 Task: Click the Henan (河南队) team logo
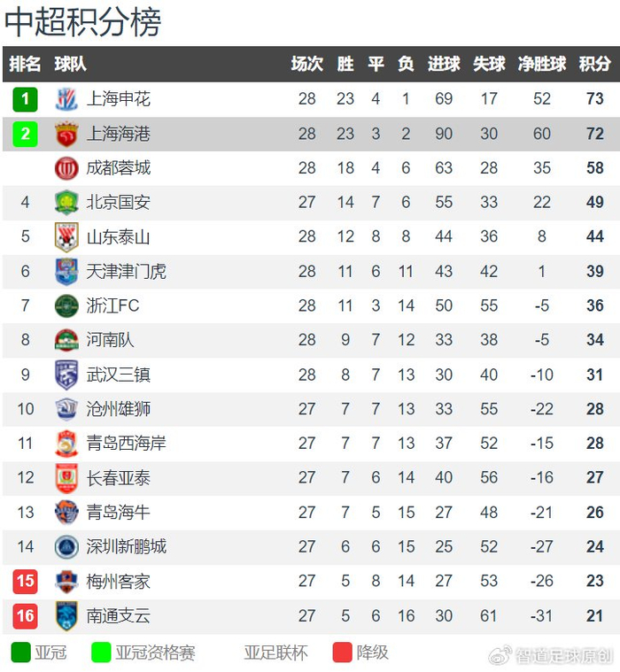(66, 340)
